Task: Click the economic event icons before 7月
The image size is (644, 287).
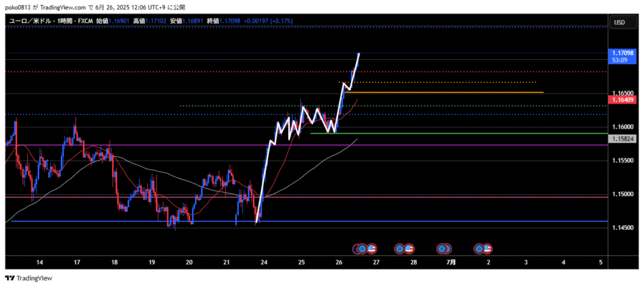Action: [x=444, y=249]
